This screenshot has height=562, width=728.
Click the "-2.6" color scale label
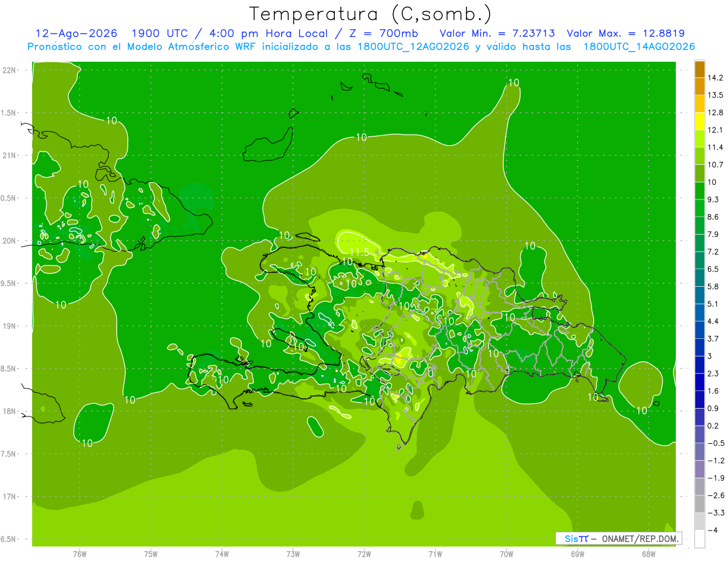click(716, 495)
